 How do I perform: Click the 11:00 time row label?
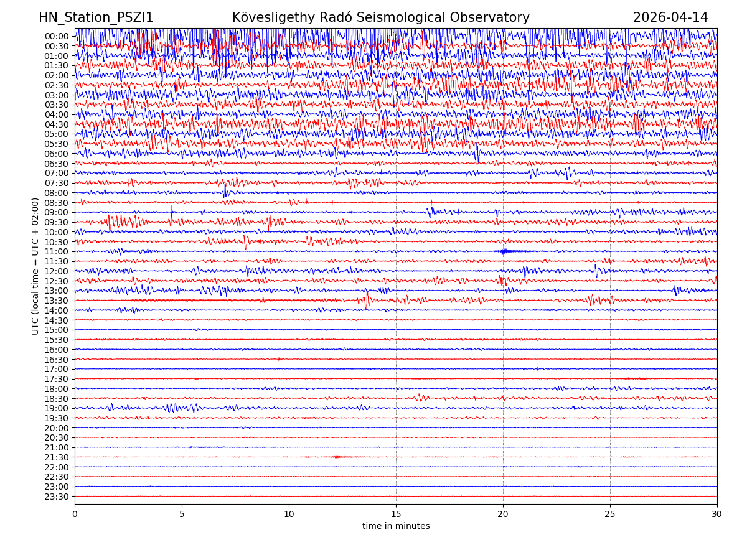pyautogui.click(x=56, y=252)
